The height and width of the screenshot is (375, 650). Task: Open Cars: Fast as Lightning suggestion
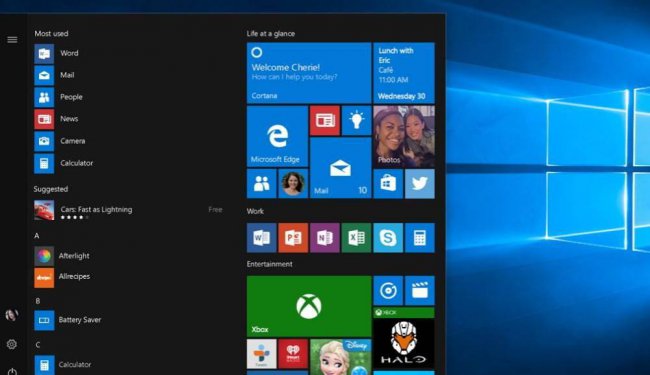(128, 210)
